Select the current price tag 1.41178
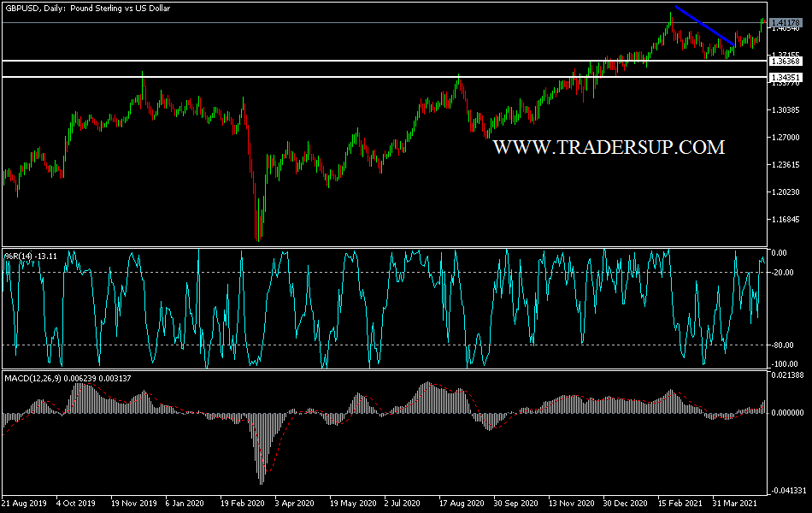 coord(786,21)
